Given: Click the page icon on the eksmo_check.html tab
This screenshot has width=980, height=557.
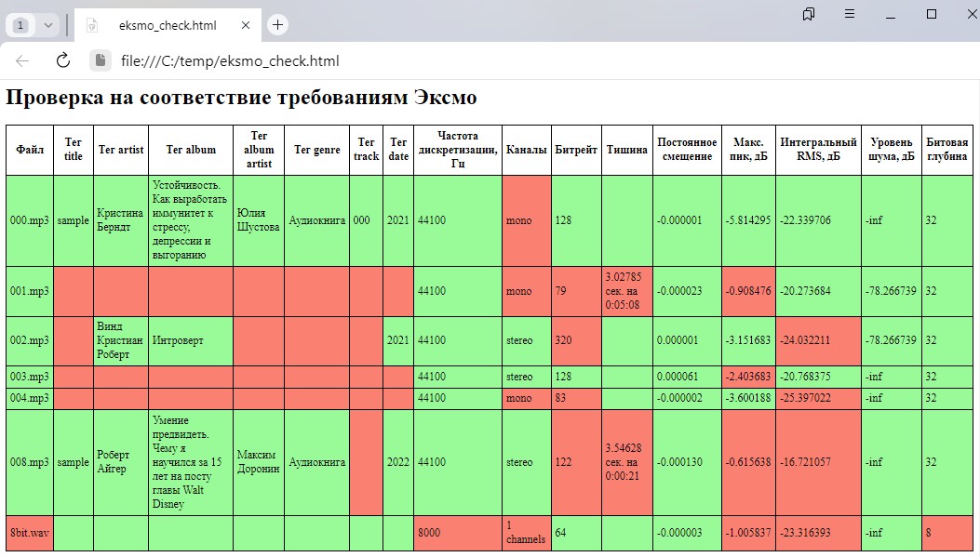Looking at the screenshot, I should pyautogui.click(x=91, y=25).
